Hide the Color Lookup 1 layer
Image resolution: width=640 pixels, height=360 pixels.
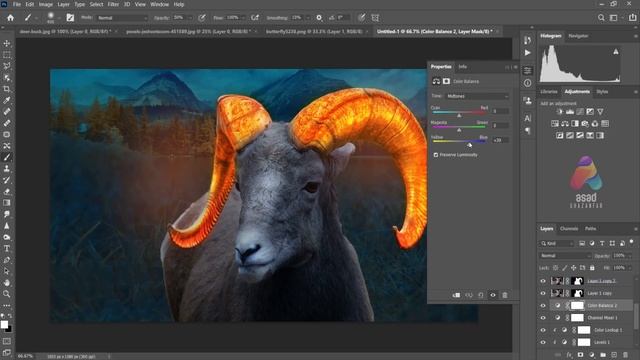click(x=543, y=330)
